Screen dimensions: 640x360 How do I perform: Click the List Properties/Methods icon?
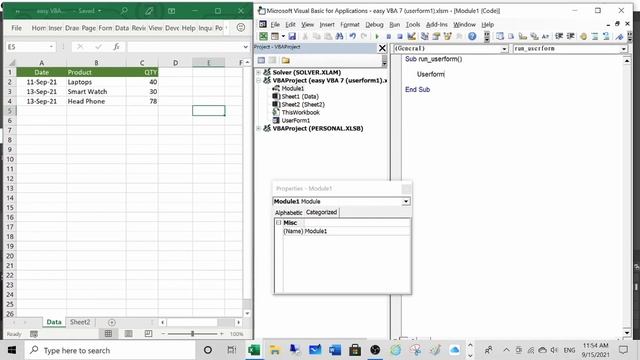[500, 36]
